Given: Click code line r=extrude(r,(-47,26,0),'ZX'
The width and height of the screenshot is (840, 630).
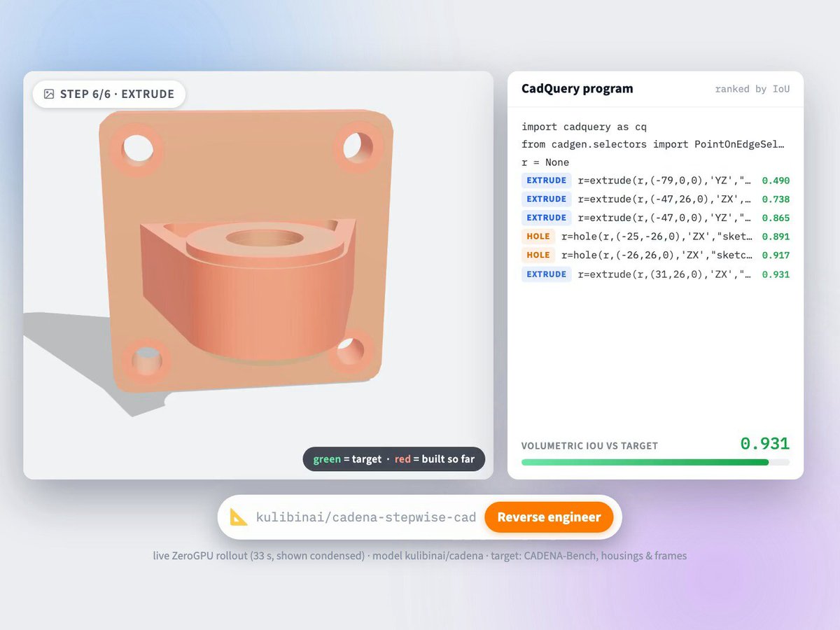Looking at the screenshot, I should 665,199.
